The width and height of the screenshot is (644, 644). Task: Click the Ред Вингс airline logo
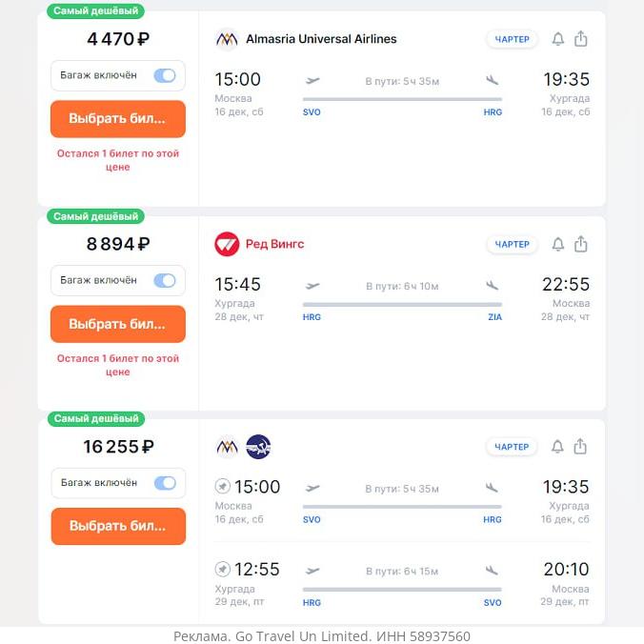tap(227, 244)
